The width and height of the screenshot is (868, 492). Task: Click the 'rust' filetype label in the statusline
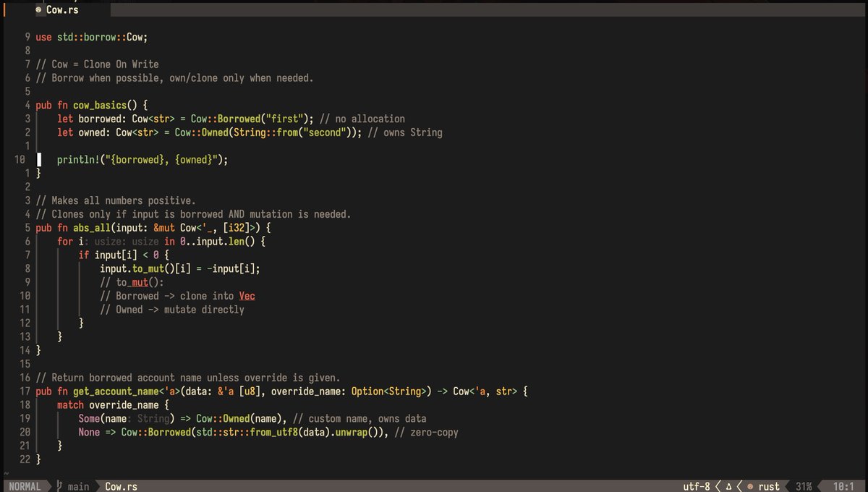click(769, 486)
